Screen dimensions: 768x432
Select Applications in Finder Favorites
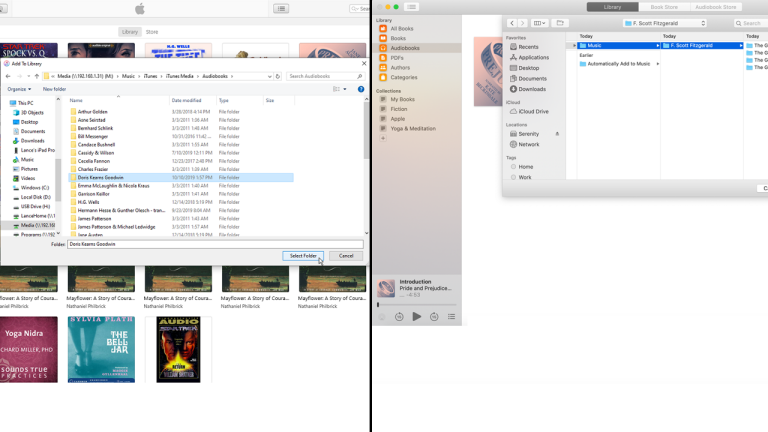click(x=533, y=57)
